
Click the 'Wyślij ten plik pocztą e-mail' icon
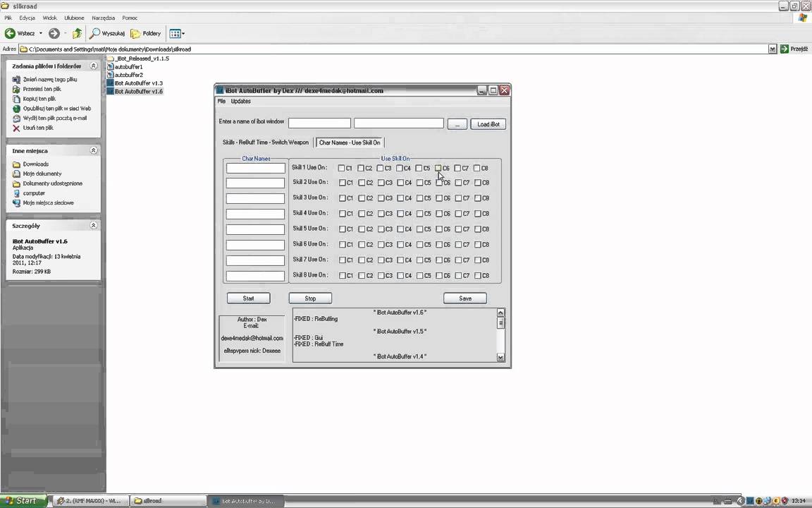click(17, 118)
